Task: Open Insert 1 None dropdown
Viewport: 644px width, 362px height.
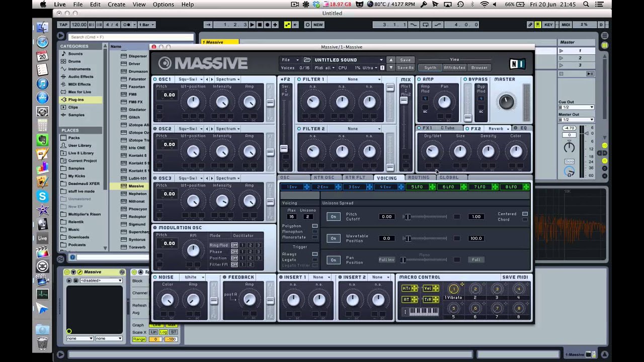Action: click(322, 277)
